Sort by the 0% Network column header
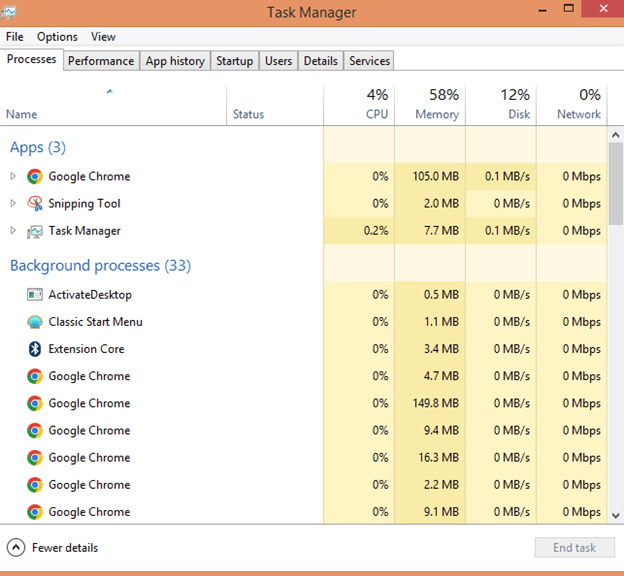The height and width of the screenshot is (576, 624). [x=571, y=105]
